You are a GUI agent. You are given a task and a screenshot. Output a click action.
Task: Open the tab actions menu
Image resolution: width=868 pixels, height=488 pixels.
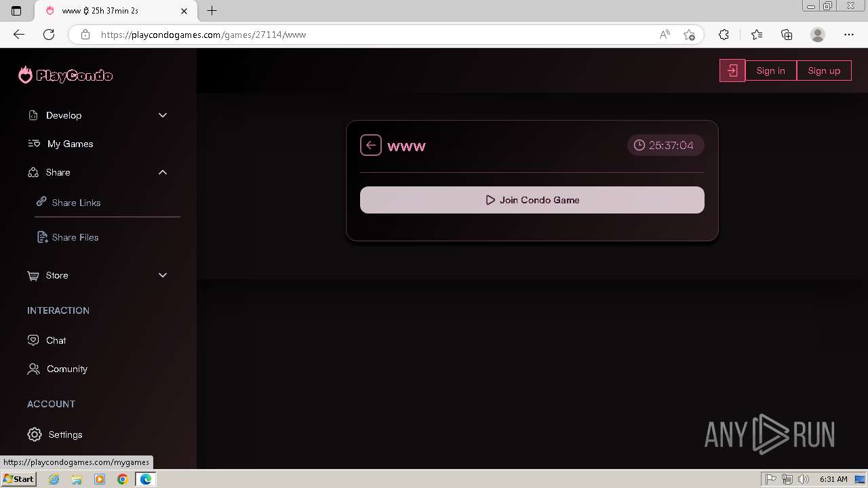pyautogui.click(x=16, y=11)
